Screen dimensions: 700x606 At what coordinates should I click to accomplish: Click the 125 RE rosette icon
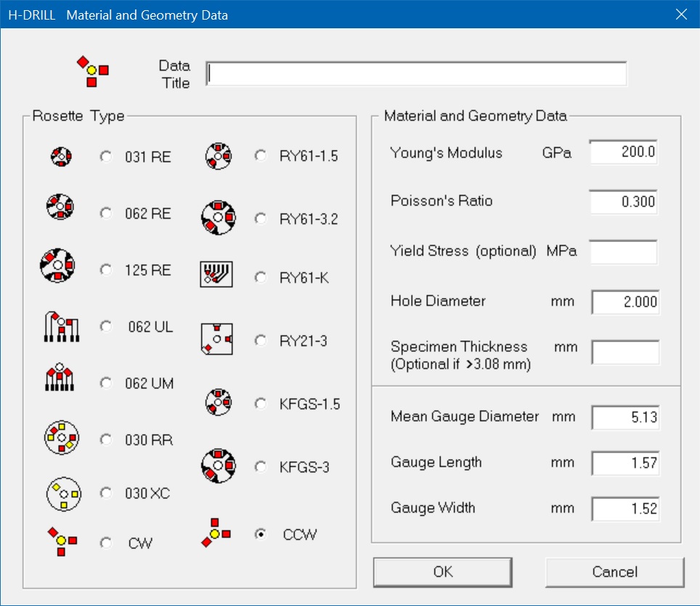coord(57,266)
